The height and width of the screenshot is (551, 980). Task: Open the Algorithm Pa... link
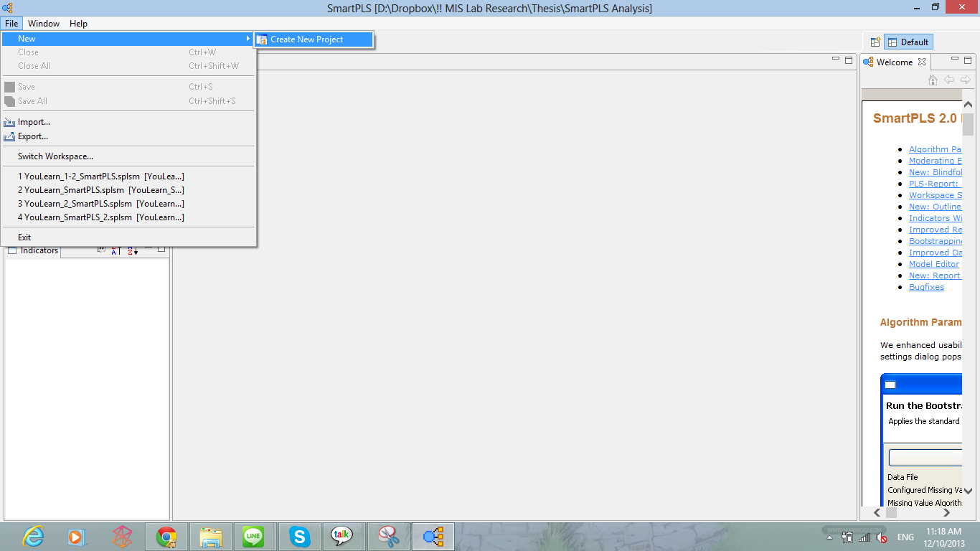coord(935,149)
